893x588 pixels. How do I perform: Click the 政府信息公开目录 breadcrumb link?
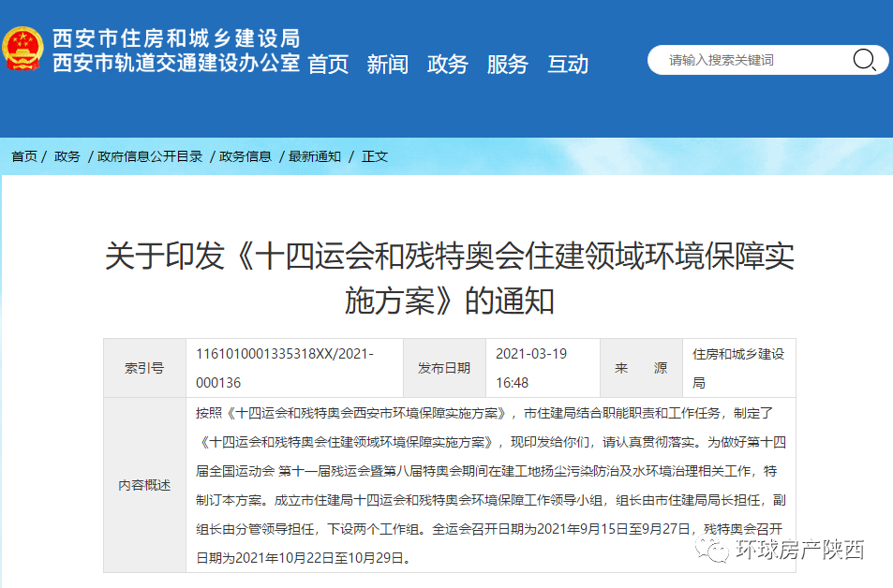click(x=150, y=156)
